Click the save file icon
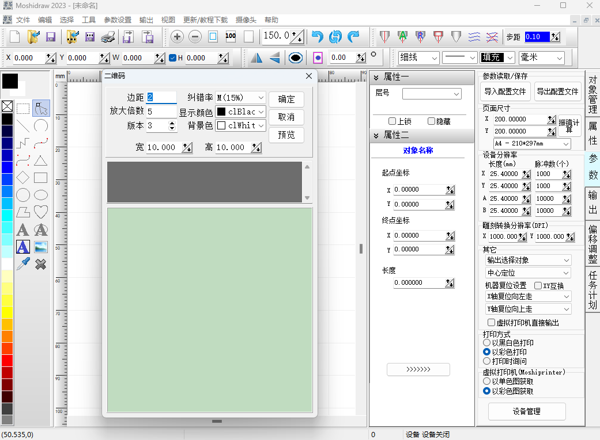 pos(50,37)
